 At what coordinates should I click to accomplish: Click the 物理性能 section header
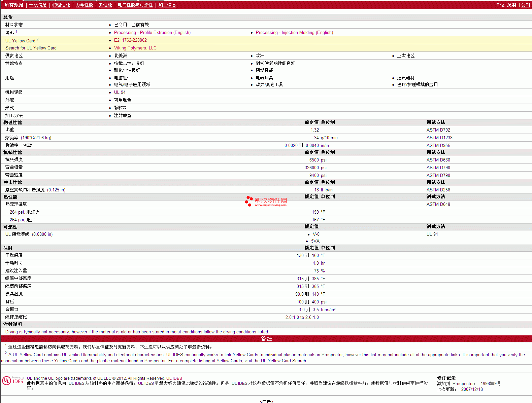(x=12, y=122)
